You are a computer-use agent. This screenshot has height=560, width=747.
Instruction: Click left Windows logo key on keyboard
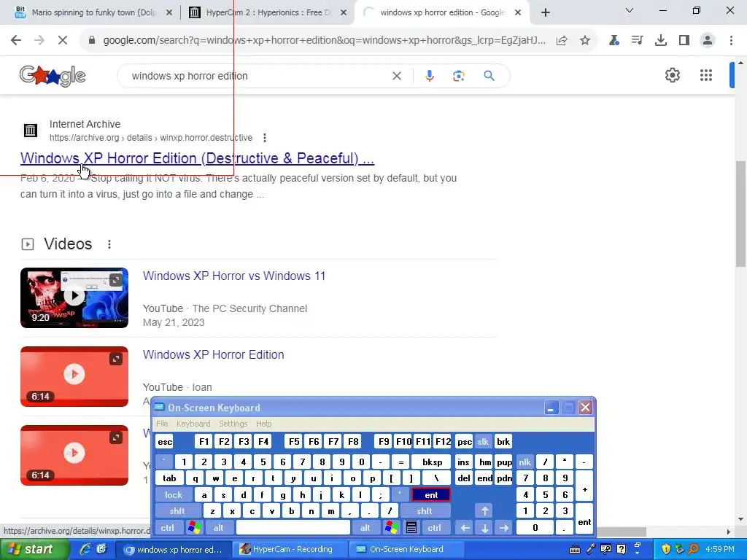194,528
